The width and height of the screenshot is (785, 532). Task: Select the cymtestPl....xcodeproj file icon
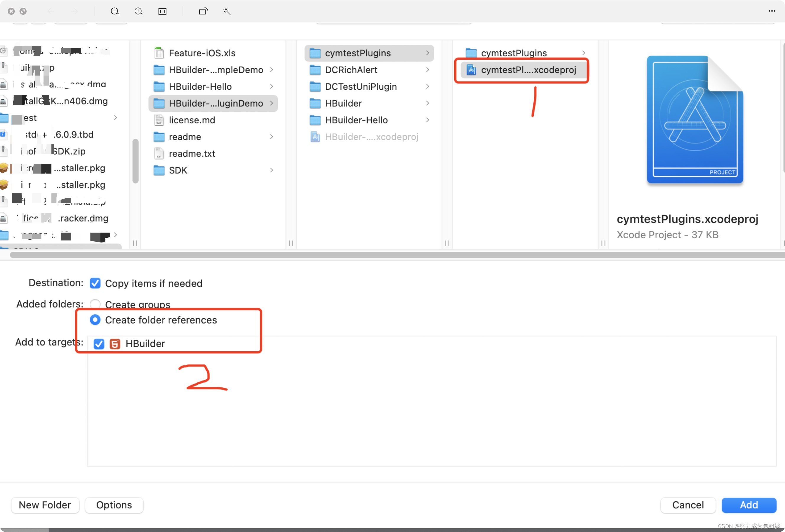pyautogui.click(x=471, y=70)
